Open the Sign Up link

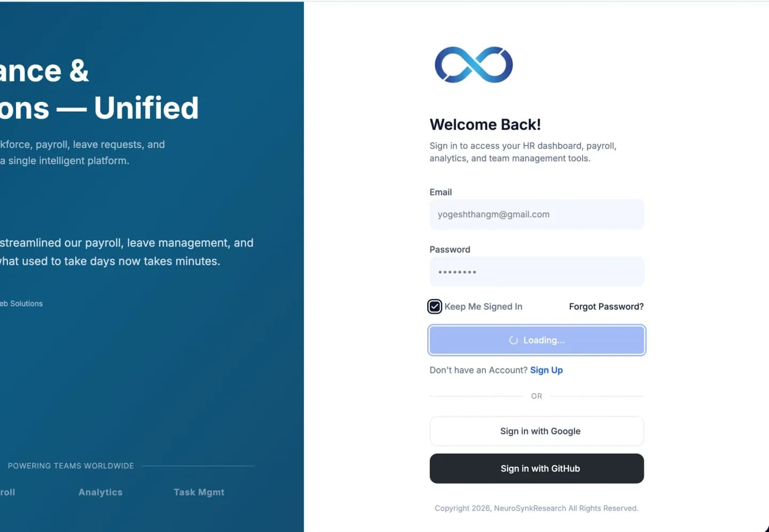point(546,370)
